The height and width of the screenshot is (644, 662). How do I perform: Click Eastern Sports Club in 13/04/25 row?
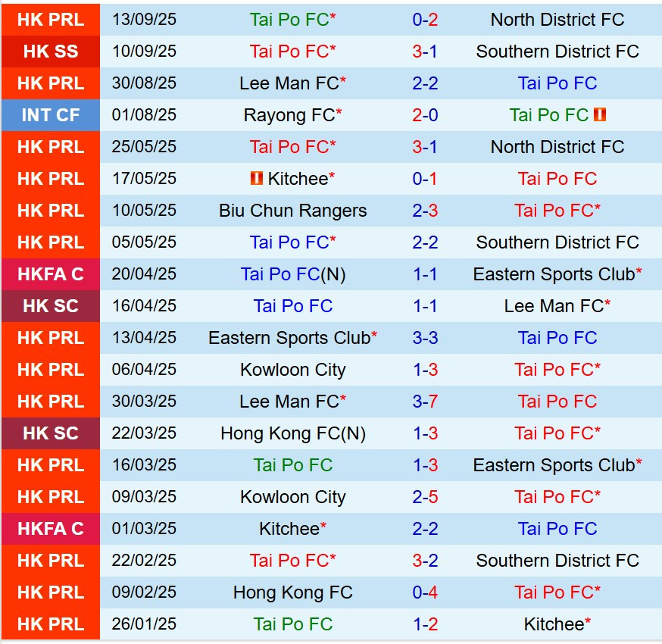click(x=289, y=338)
